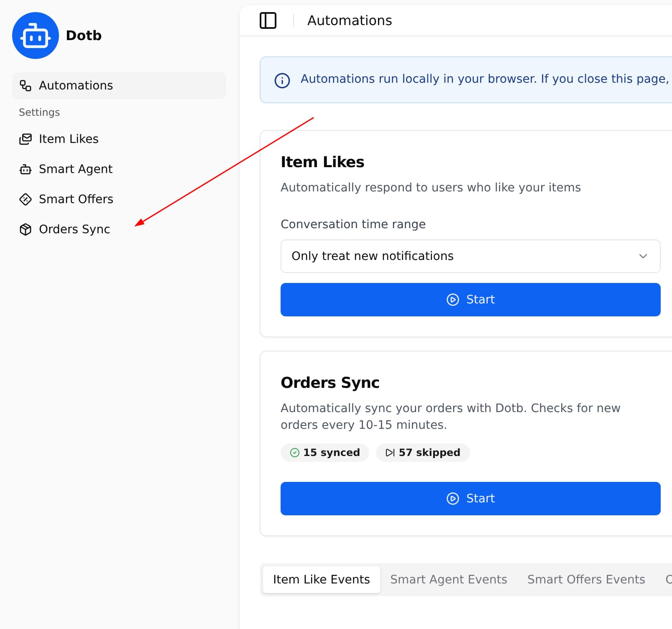Click the dropdown chevron arrow
This screenshot has width=672, height=629.
(x=643, y=256)
